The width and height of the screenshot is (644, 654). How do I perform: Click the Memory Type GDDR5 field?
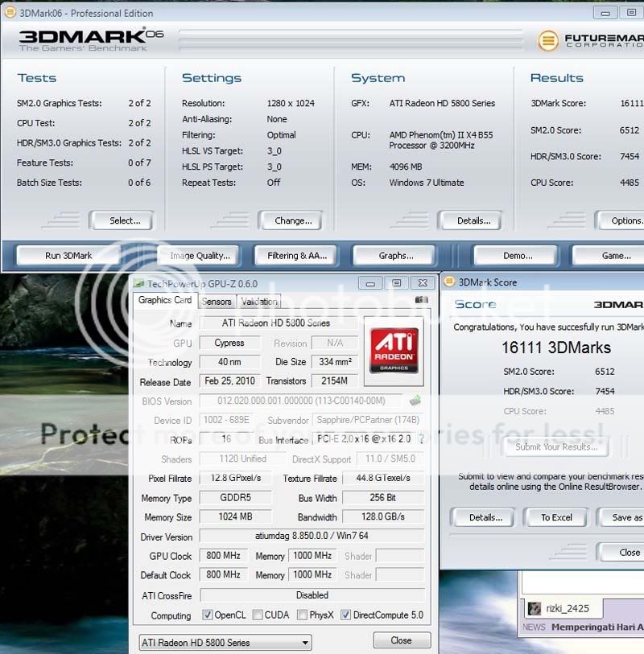pyautogui.click(x=236, y=498)
